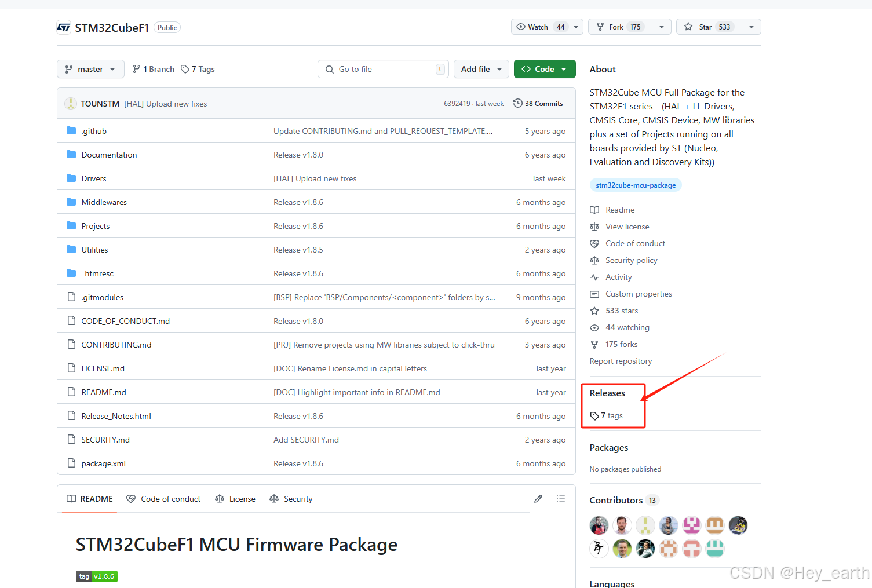Open the TOUNSTM user avatar

71,104
